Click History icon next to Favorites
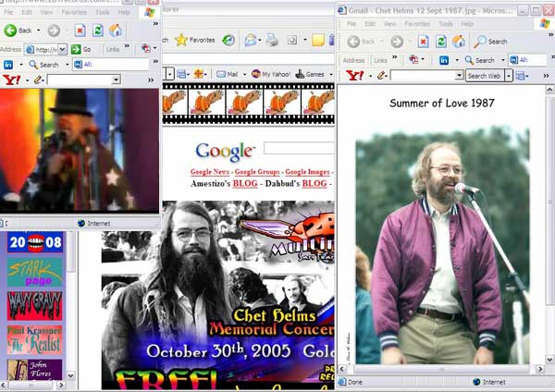Image resolution: width=555 pixels, height=392 pixels. 228,40
